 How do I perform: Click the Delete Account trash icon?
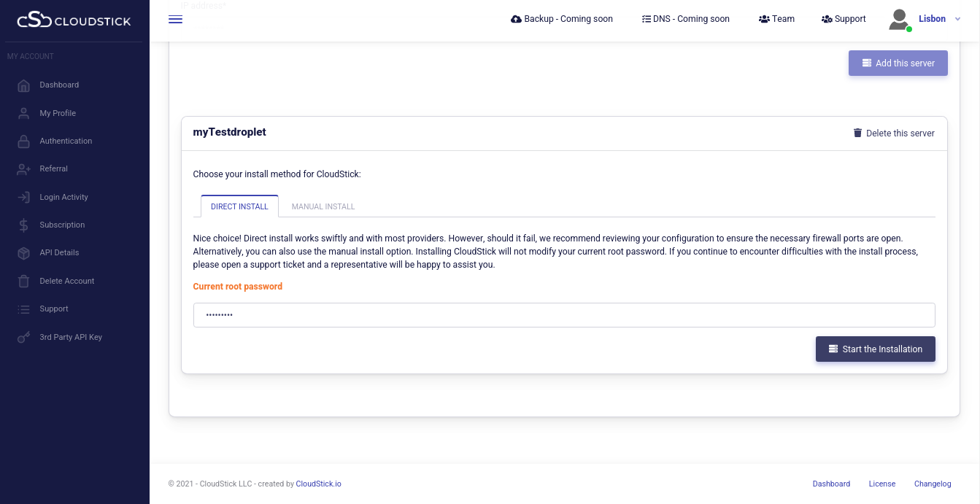coord(24,281)
